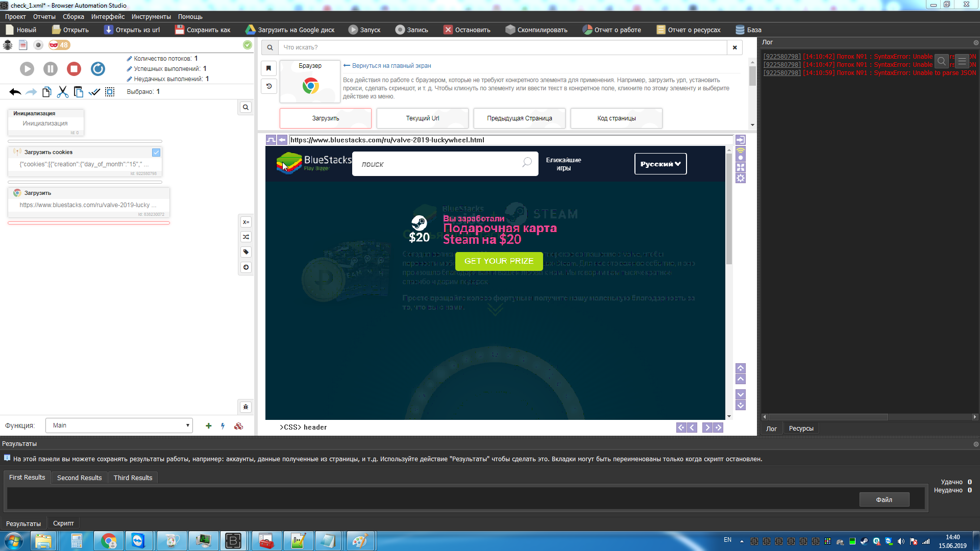This screenshot has height=551, width=980.
Task: Open the Проект menu
Action: pyautogui.click(x=15, y=17)
